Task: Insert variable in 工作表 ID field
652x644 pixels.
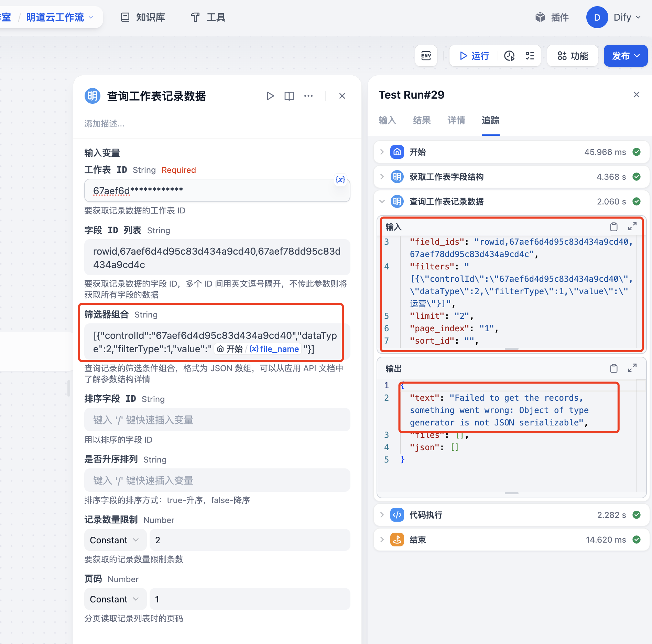Action: pos(340,180)
